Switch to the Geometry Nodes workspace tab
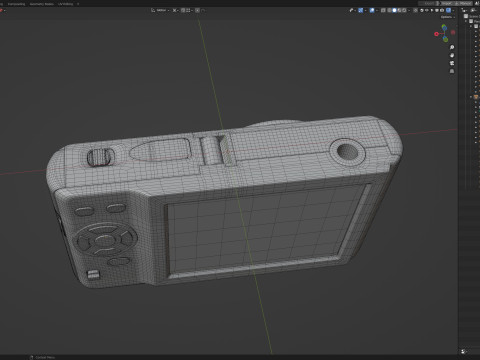 tap(42, 4)
